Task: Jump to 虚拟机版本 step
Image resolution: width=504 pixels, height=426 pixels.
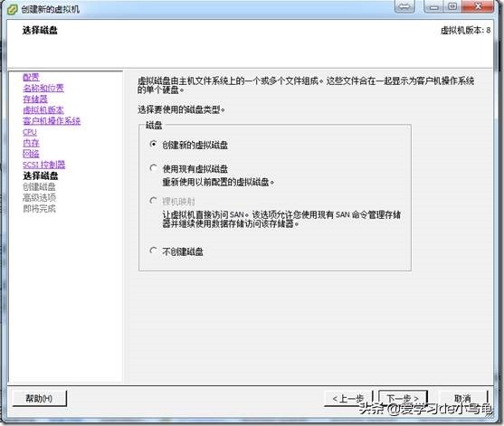Action: point(43,109)
